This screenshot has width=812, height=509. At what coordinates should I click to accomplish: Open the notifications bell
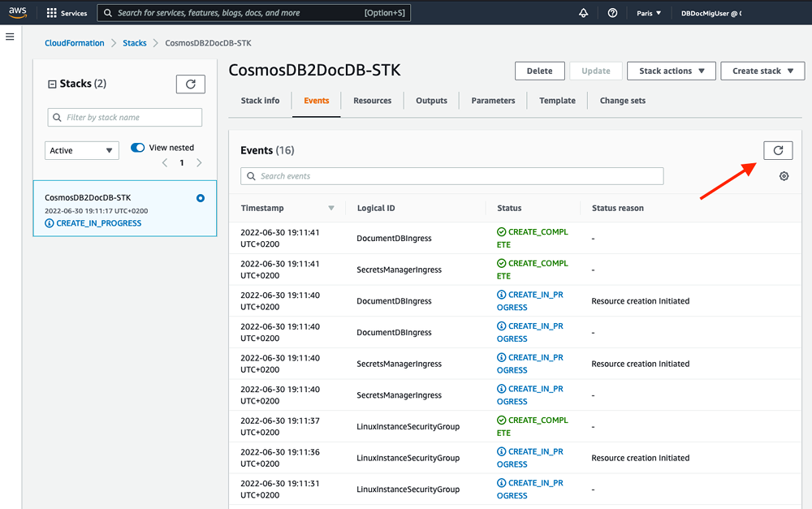(x=583, y=12)
